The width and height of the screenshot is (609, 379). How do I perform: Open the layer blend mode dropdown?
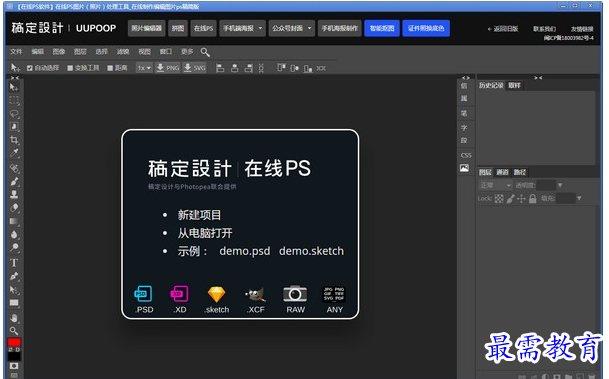tap(495, 185)
